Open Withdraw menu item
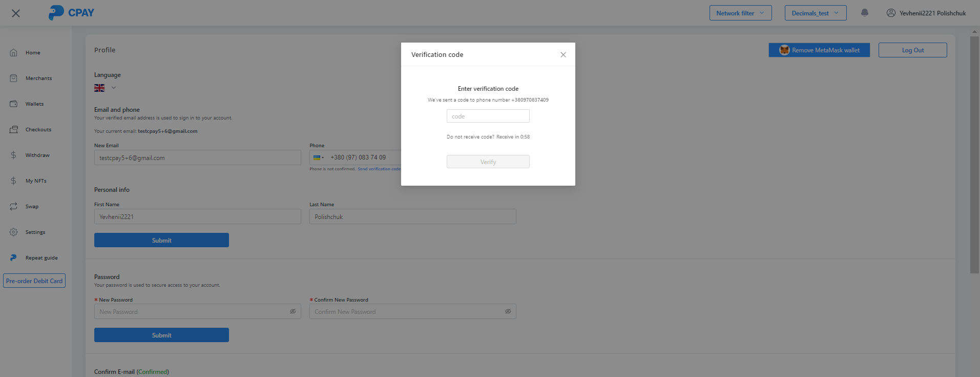Image resolution: width=980 pixels, height=377 pixels. click(37, 155)
